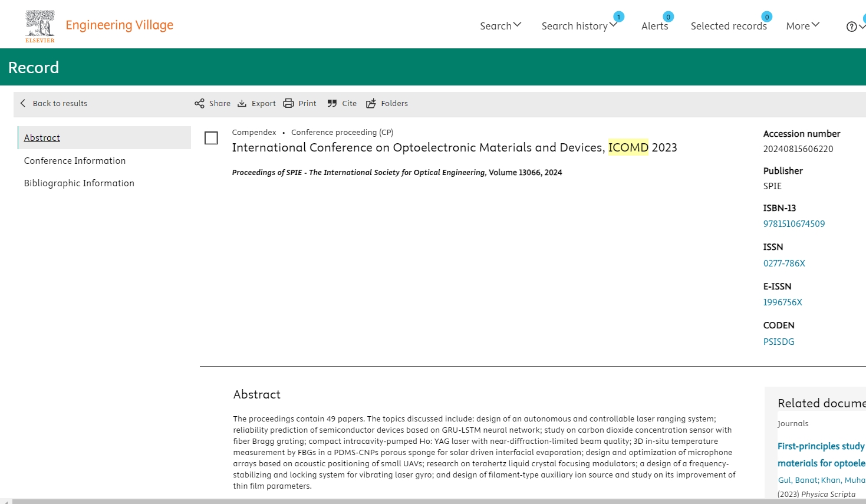Image resolution: width=866 pixels, height=504 pixels.
Task: Click the Publisher value SPIE
Action: (x=772, y=186)
